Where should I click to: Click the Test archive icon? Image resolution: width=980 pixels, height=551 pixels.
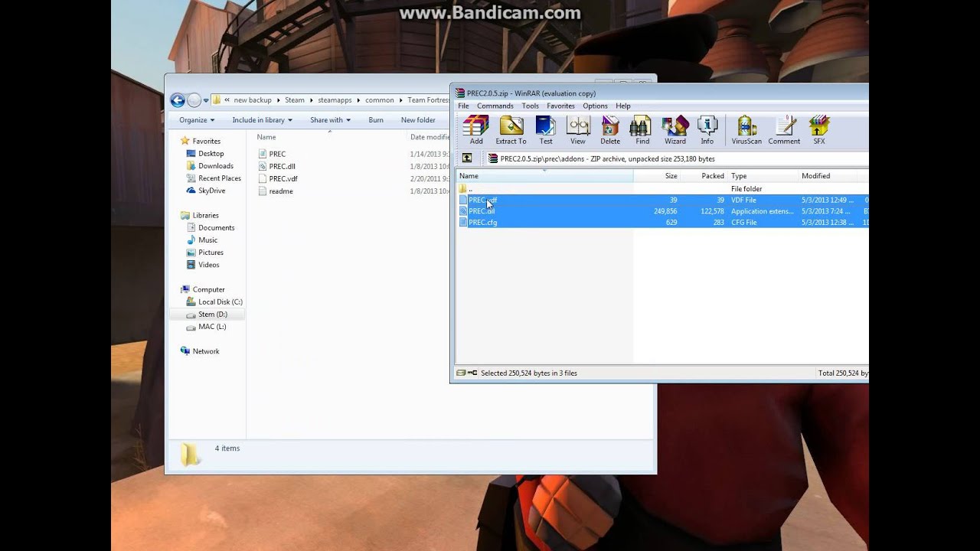(545, 129)
